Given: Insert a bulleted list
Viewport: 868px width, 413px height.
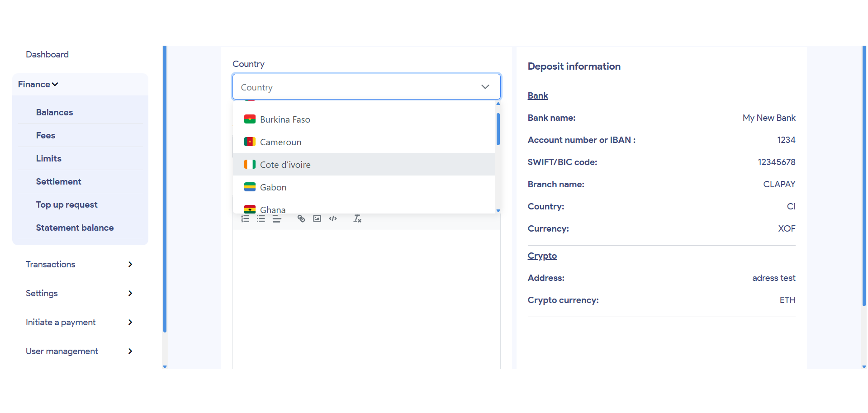Looking at the screenshot, I should (261, 219).
